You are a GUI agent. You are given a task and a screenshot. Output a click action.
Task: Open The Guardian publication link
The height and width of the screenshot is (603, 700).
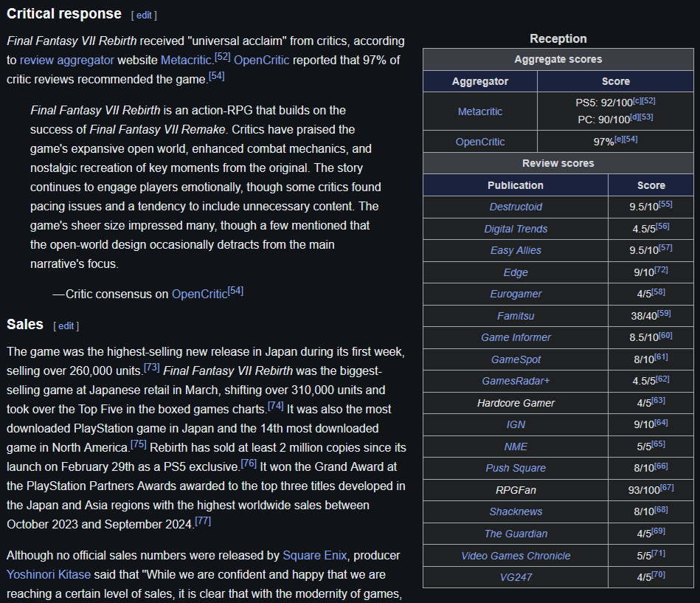[516, 534]
